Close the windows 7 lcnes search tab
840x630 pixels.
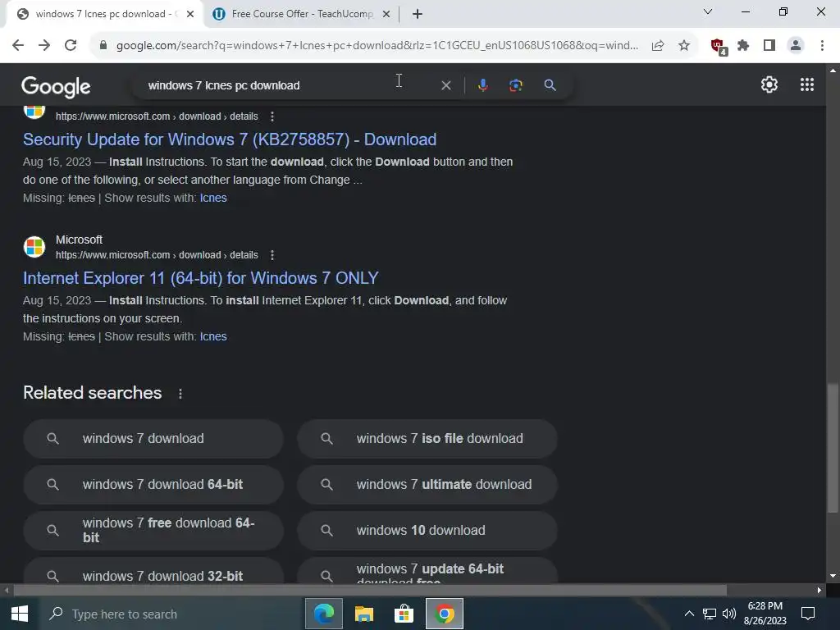pos(190,15)
